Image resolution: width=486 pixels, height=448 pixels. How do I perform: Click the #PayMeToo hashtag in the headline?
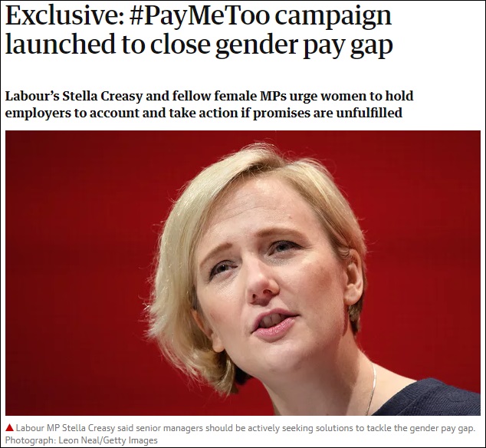199,16
